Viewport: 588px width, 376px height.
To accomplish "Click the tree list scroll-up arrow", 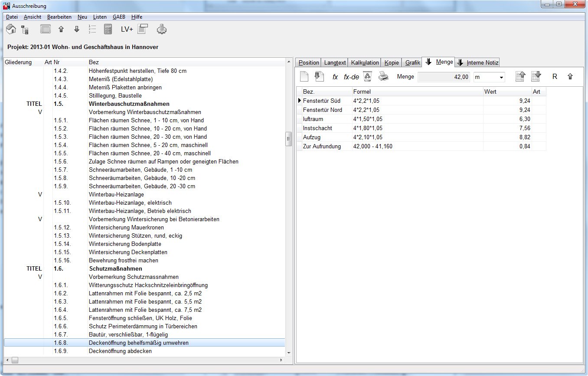I will 289,62.
